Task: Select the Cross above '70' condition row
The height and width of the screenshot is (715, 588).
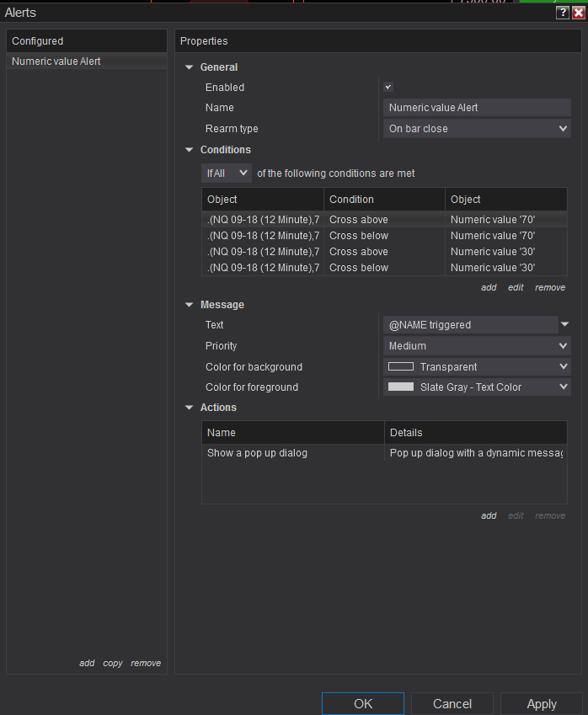Action: [384, 220]
